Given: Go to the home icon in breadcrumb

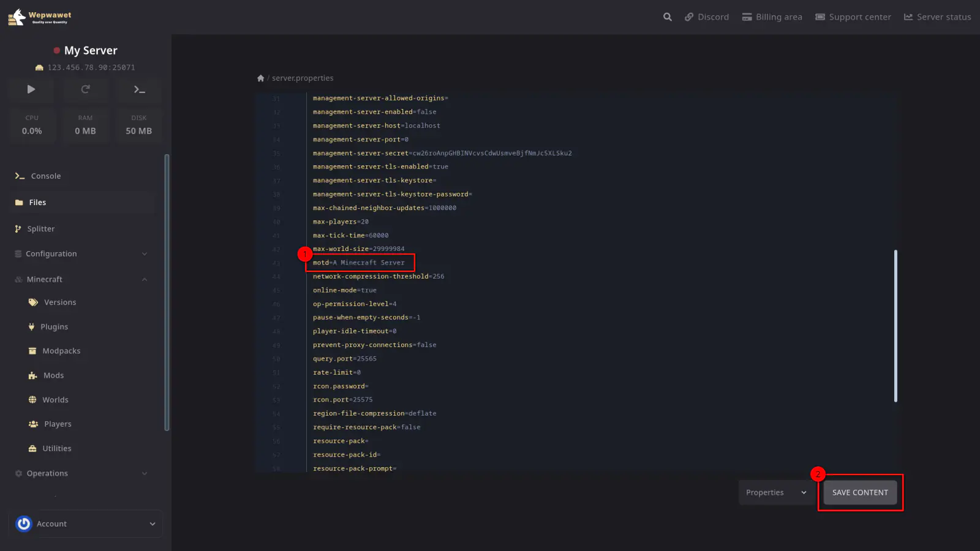Looking at the screenshot, I should click(x=260, y=78).
